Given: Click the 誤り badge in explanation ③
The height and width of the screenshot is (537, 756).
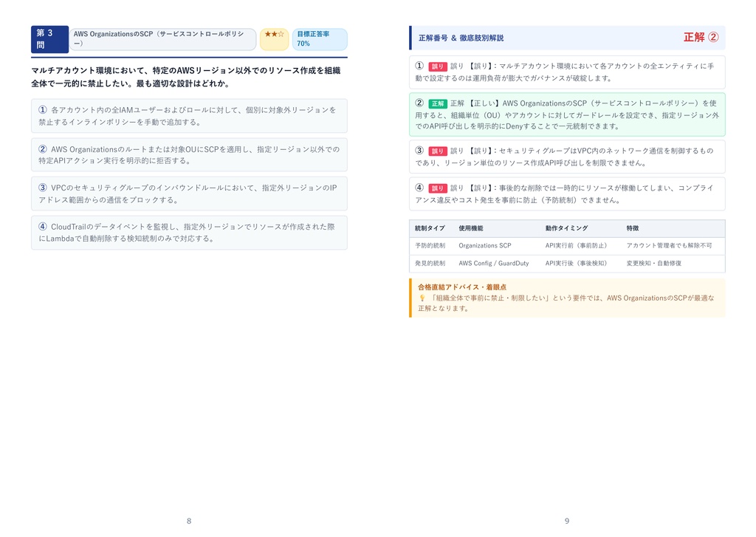Looking at the screenshot, I should 438,151.
